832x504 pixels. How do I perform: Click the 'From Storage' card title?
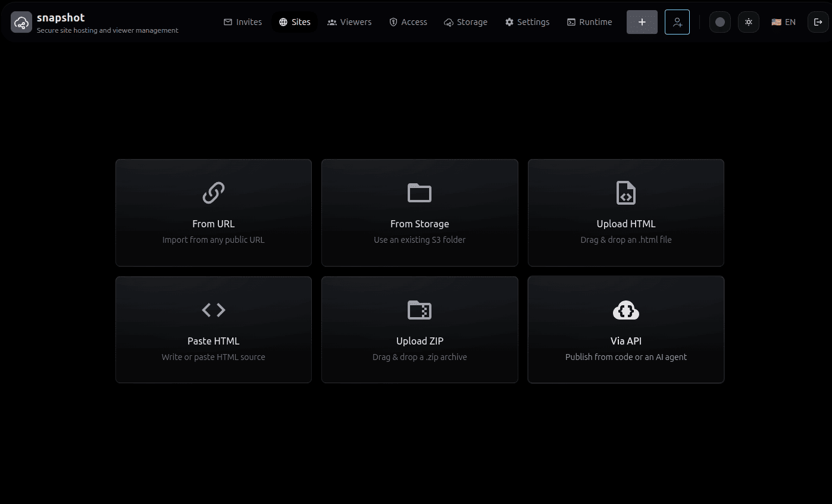(x=420, y=224)
